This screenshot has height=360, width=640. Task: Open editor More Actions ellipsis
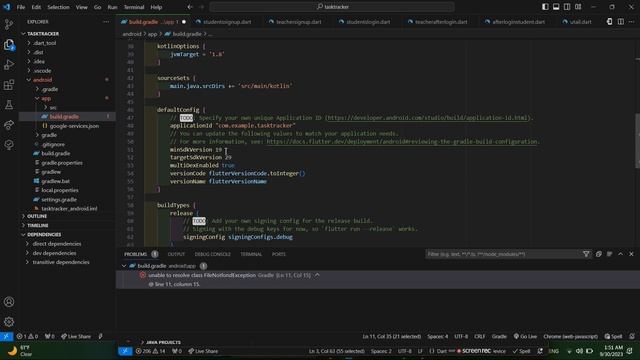coord(631,22)
